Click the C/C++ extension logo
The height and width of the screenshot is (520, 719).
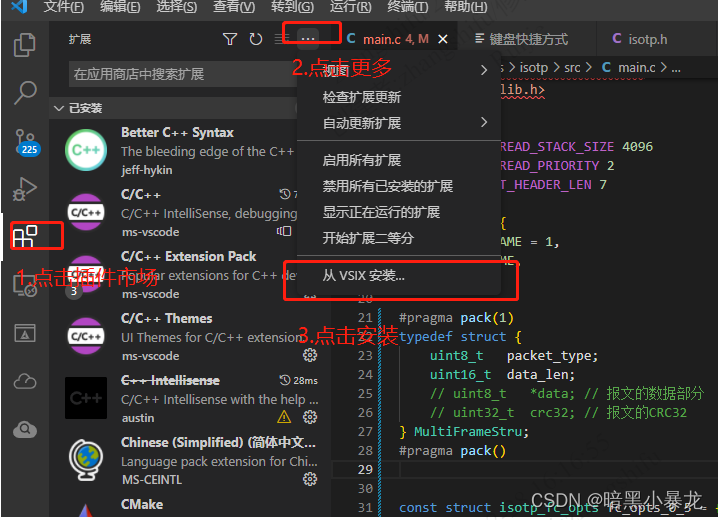(86, 212)
